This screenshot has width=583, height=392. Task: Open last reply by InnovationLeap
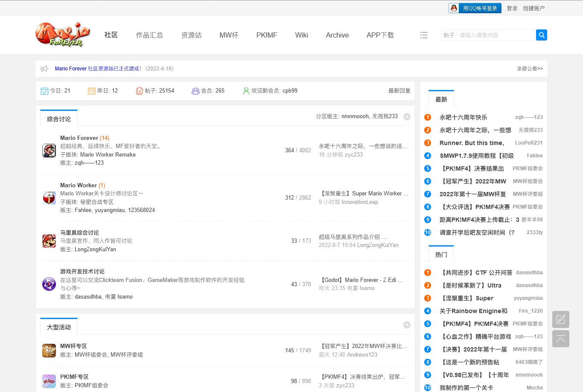pyautogui.click(x=360, y=202)
